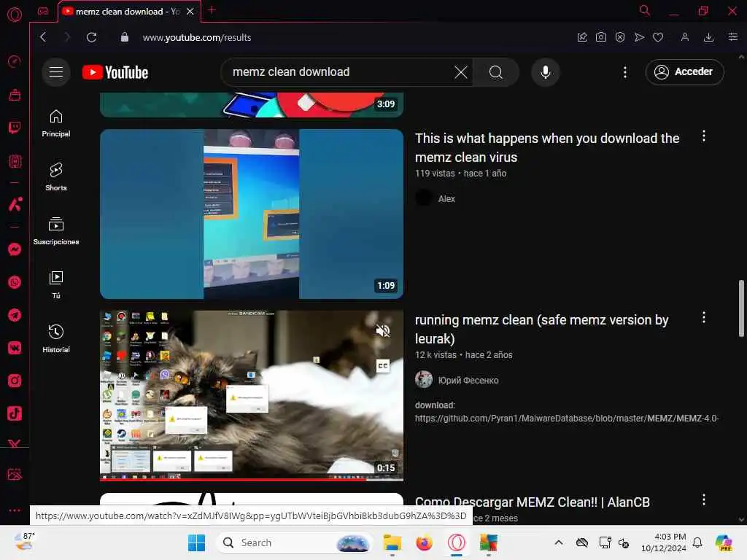The height and width of the screenshot is (560, 747).
Task: Open browser downloads icon
Action: click(x=708, y=37)
